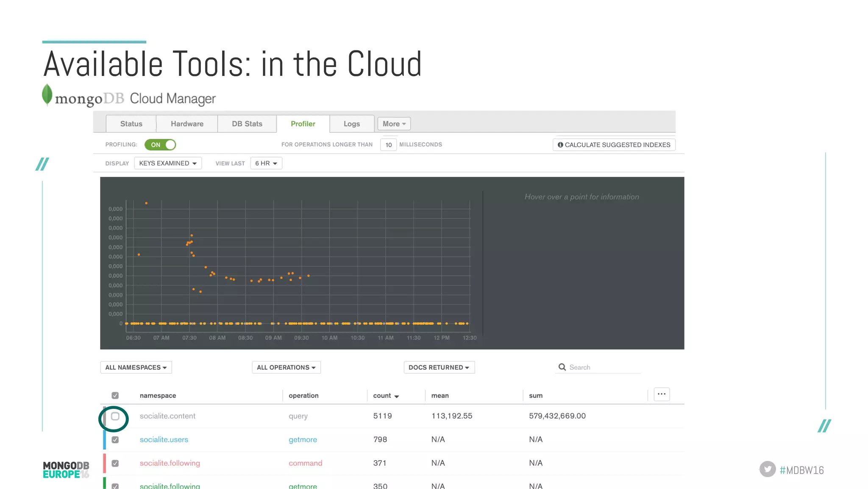Sort by the sum column header
The image size is (868, 489).
(x=536, y=396)
